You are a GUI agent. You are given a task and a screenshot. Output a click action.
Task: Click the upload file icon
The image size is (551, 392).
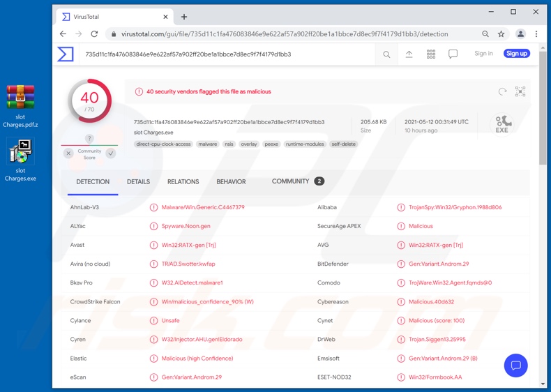(409, 54)
